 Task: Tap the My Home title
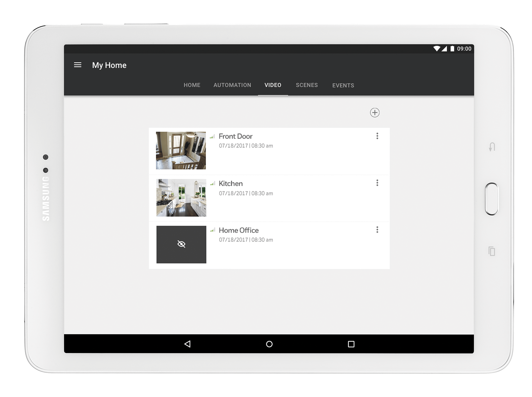[109, 65]
